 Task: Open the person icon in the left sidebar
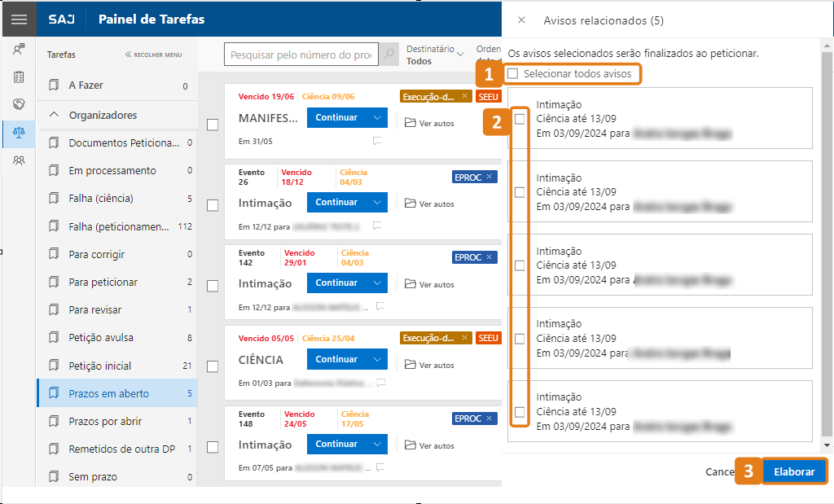pos(20,50)
